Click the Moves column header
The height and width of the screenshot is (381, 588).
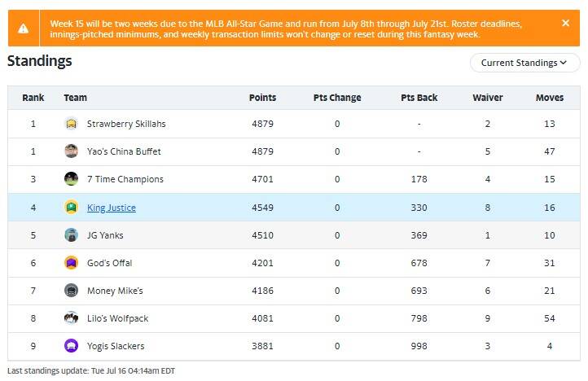[x=550, y=98]
